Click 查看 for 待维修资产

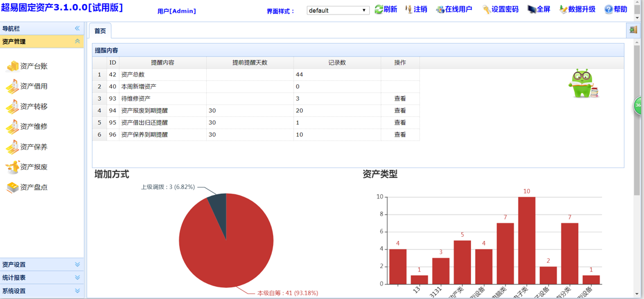[x=400, y=98]
